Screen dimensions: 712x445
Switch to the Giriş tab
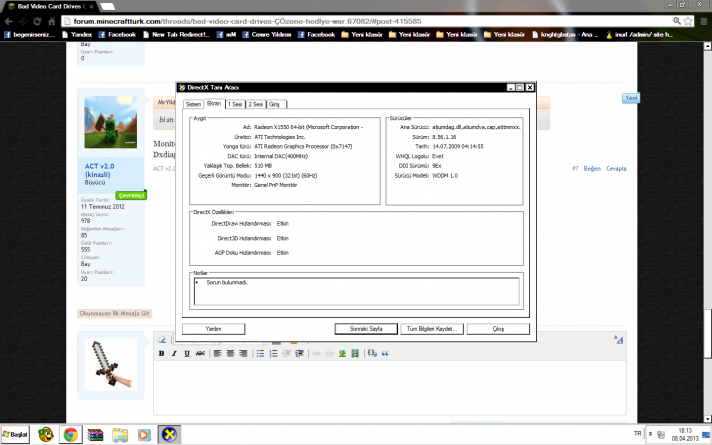click(x=277, y=104)
